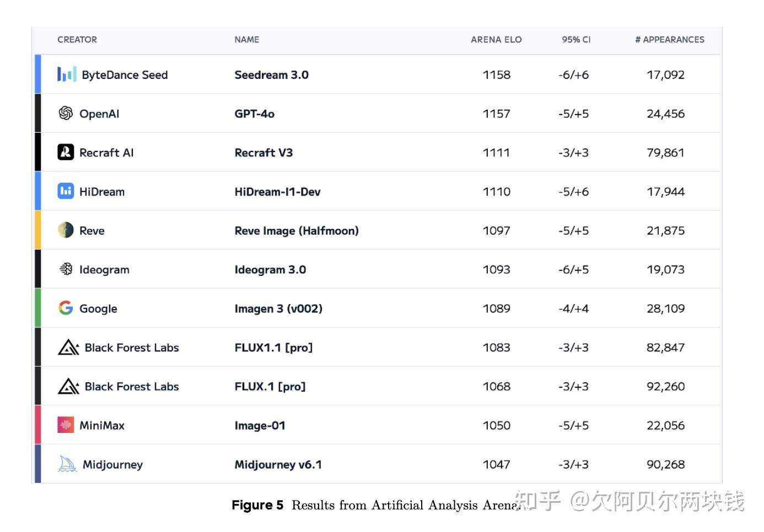Click the Google logo icon
This screenshot has height=532, width=764.
[66, 308]
